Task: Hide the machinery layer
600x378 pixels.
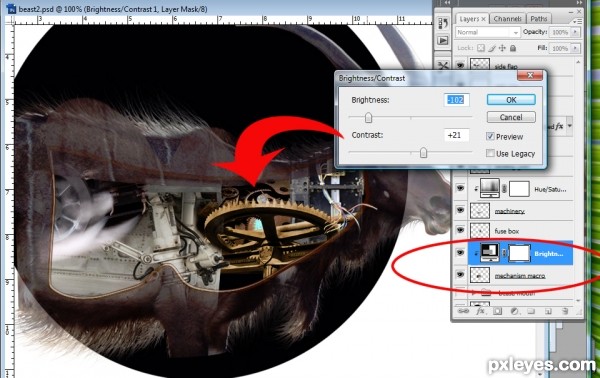Action: tap(460, 210)
